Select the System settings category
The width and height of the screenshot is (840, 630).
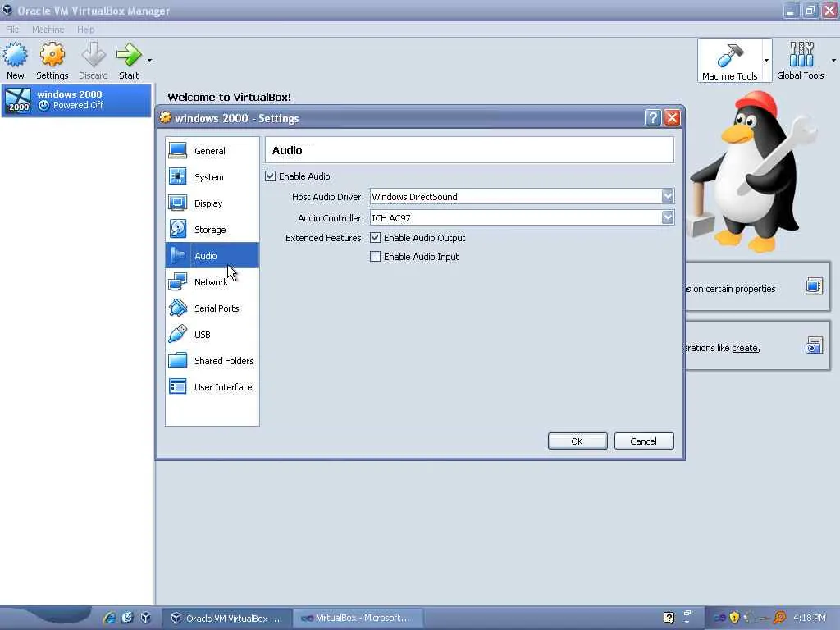pyautogui.click(x=212, y=177)
